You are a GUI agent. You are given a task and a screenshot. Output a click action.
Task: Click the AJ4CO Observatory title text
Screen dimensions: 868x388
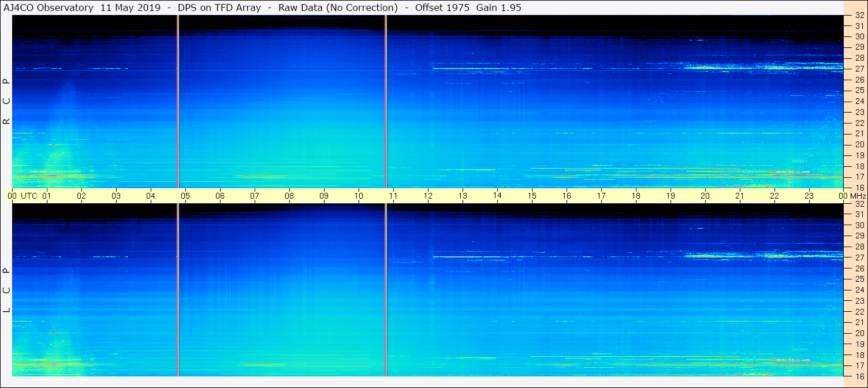coord(49,8)
